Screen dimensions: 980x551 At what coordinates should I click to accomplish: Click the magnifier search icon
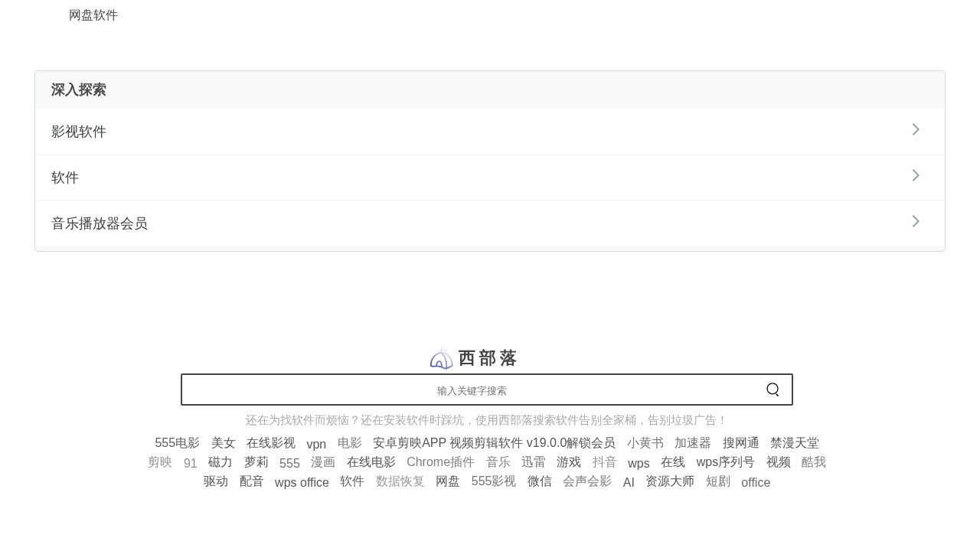click(773, 390)
